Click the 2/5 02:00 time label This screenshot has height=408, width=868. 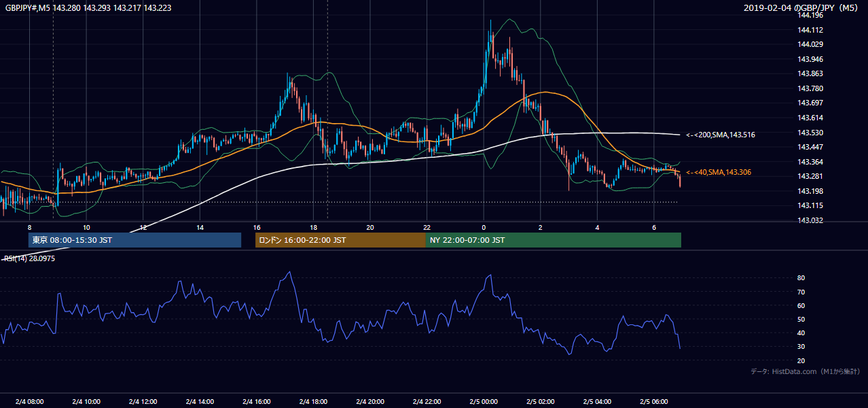[x=541, y=401]
